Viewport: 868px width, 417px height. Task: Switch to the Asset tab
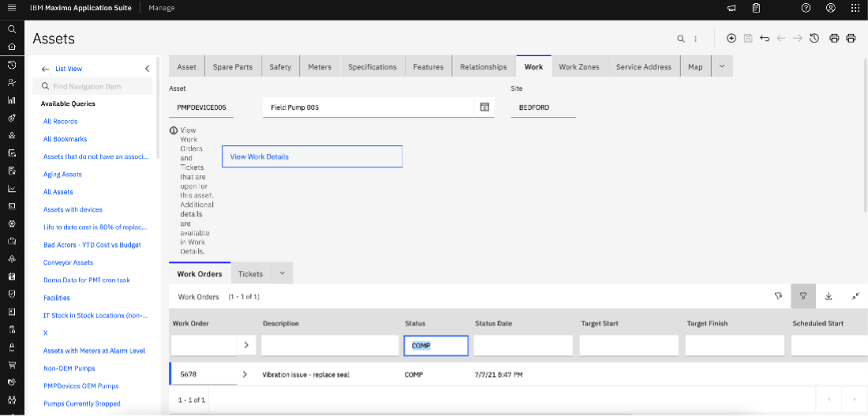pyautogui.click(x=186, y=66)
